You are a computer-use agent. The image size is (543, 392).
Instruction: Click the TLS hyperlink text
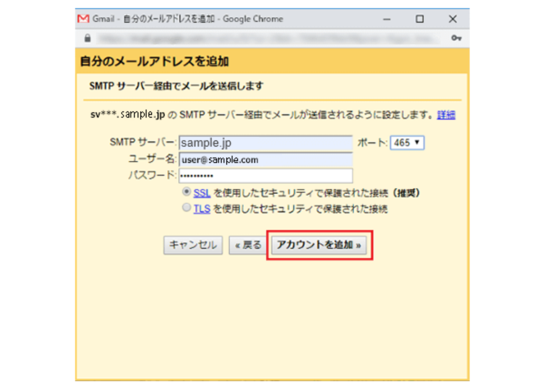(x=202, y=209)
